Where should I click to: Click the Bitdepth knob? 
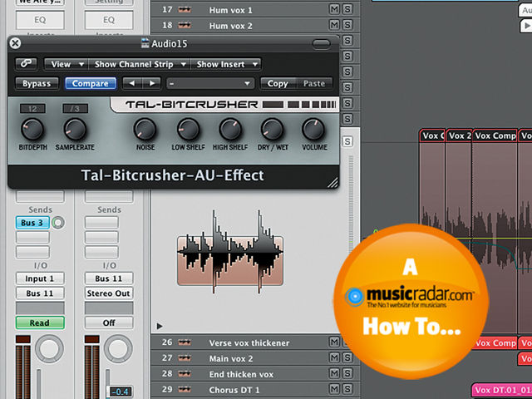point(32,130)
